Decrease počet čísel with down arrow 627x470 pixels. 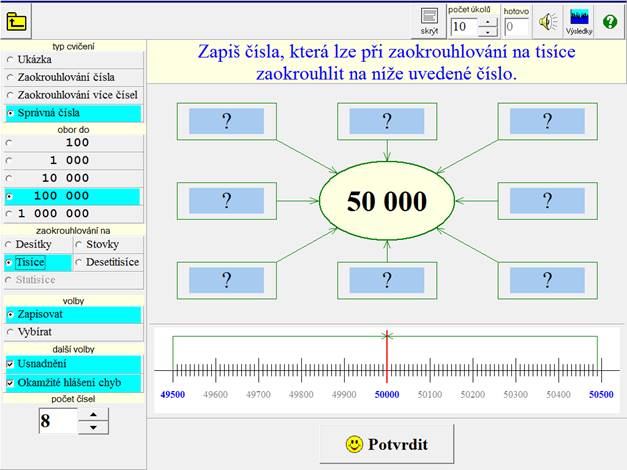click(93, 428)
